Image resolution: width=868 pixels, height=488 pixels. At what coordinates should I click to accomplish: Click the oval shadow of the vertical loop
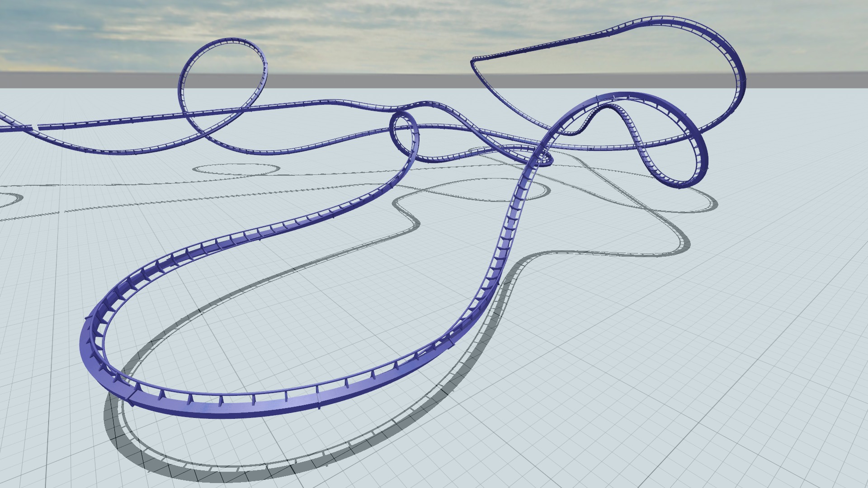pyautogui.click(x=236, y=169)
